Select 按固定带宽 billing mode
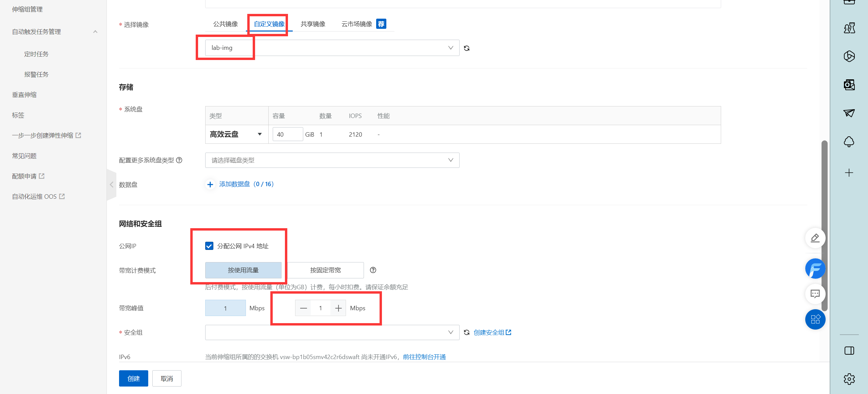 325,270
